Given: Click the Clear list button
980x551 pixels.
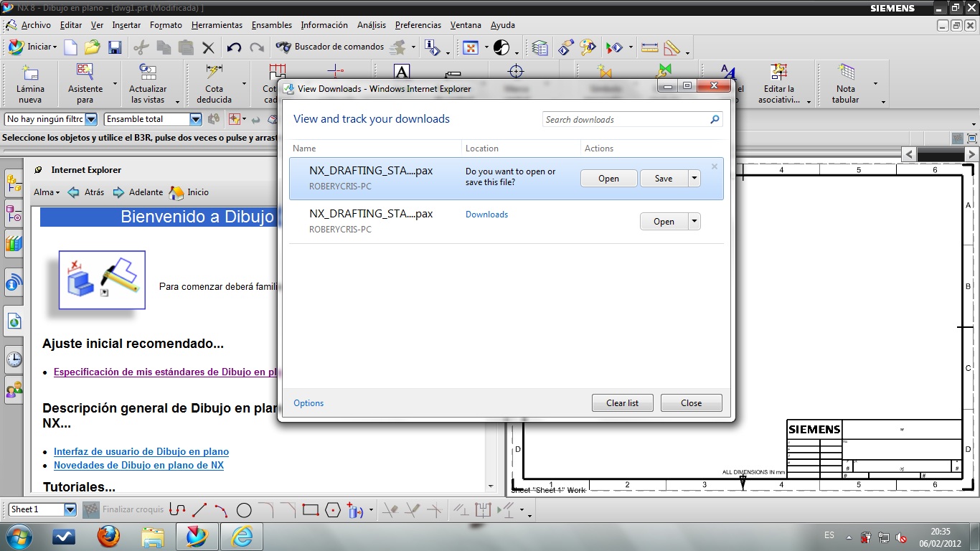Looking at the screenshot, I should pyautogui.click(x=622, y=403).
